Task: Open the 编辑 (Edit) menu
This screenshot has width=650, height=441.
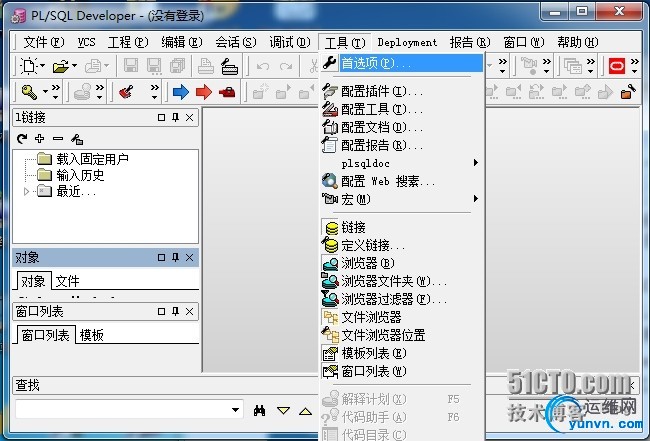Action: click(x=182, y=42)
